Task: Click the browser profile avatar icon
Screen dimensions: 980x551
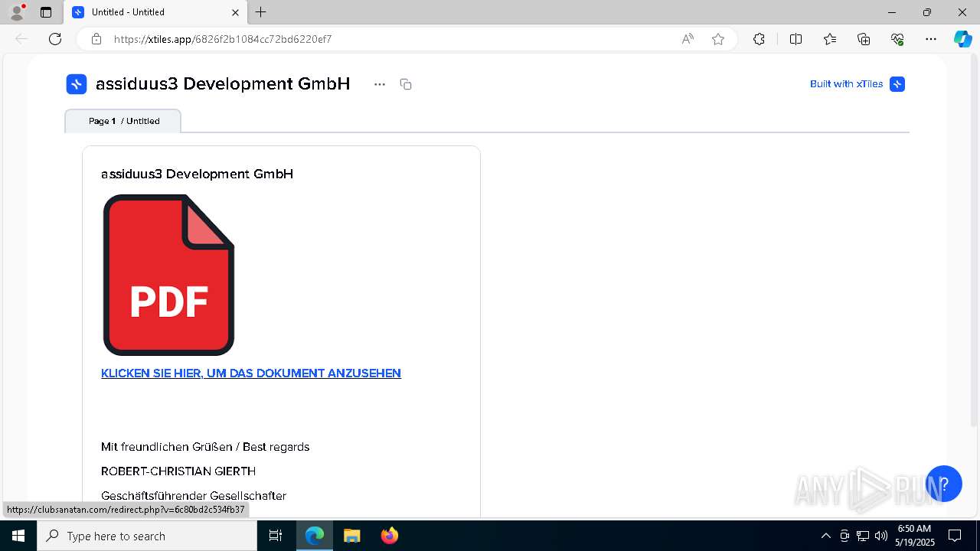Action: coord(17,12)
